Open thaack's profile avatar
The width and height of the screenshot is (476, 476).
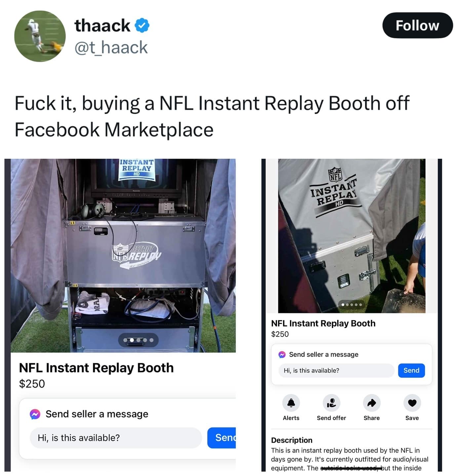[40, 36]
